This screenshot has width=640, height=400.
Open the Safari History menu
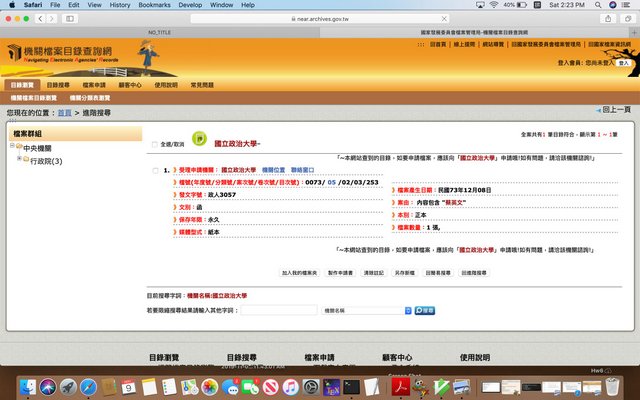[x=120, y=5]
